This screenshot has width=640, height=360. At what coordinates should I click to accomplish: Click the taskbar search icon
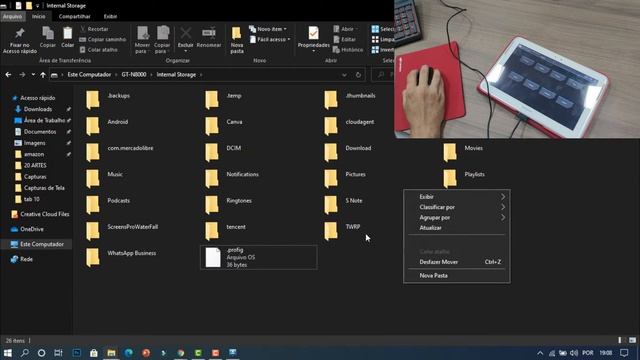(24, 353)
